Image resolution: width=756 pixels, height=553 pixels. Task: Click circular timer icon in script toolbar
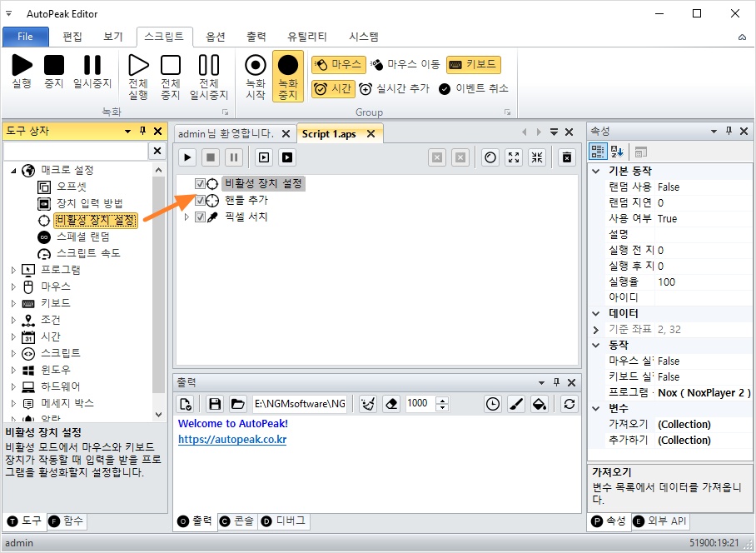click(x=490, y=157)
